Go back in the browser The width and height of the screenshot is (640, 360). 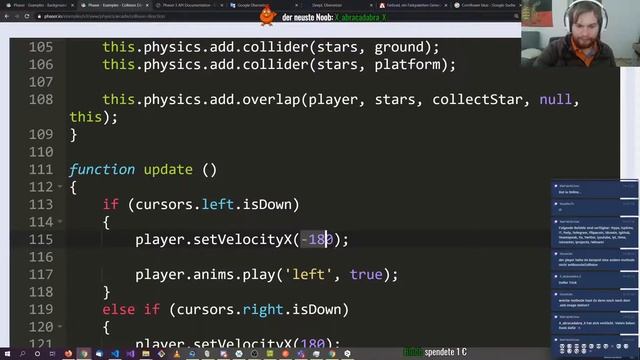(7, 16)
